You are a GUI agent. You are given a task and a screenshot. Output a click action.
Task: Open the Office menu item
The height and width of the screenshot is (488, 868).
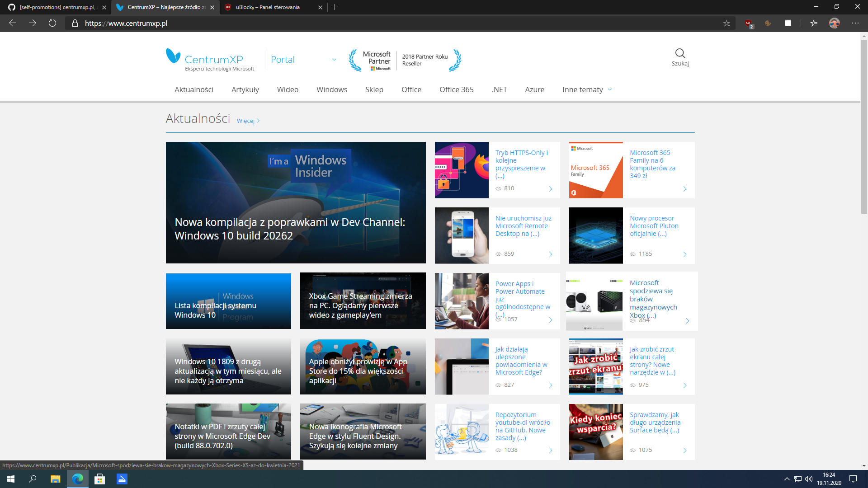tap(411, 89)
